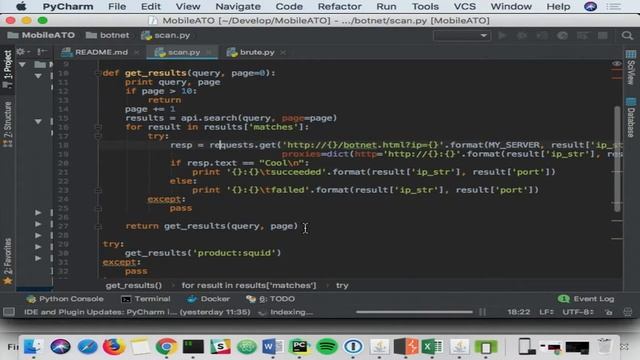This screenshot has height=360, width=640.
Task: Click the read-only lock status icon
Action: click(x=609, y=312)
